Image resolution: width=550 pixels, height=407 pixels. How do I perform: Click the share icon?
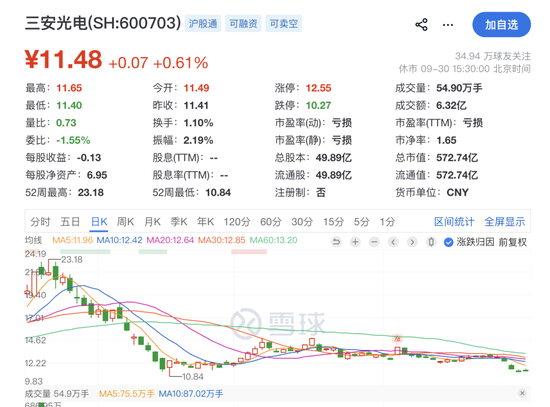pyautogui.click(x=421, y=25)
